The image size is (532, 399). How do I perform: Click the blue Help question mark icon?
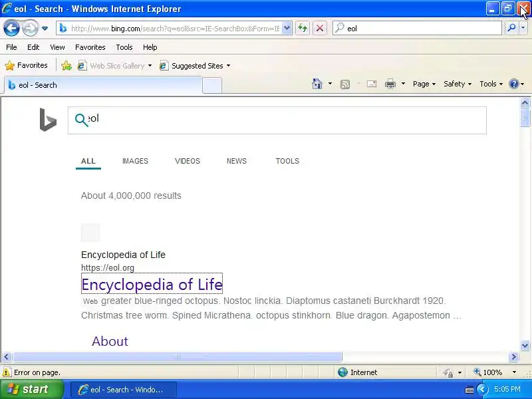pyautogui.click(x=514, y=84)
